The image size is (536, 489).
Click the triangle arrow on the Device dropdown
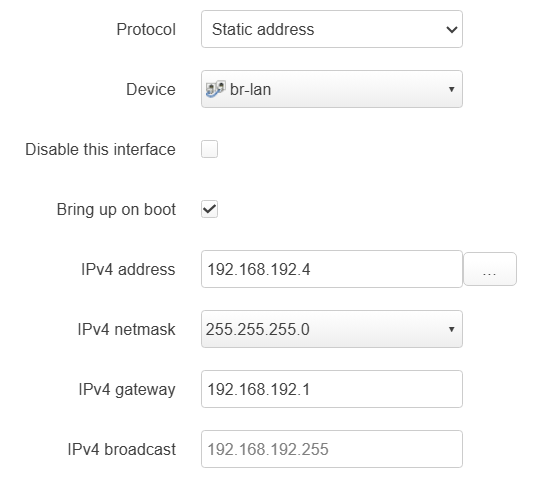[x=452, y=89]
